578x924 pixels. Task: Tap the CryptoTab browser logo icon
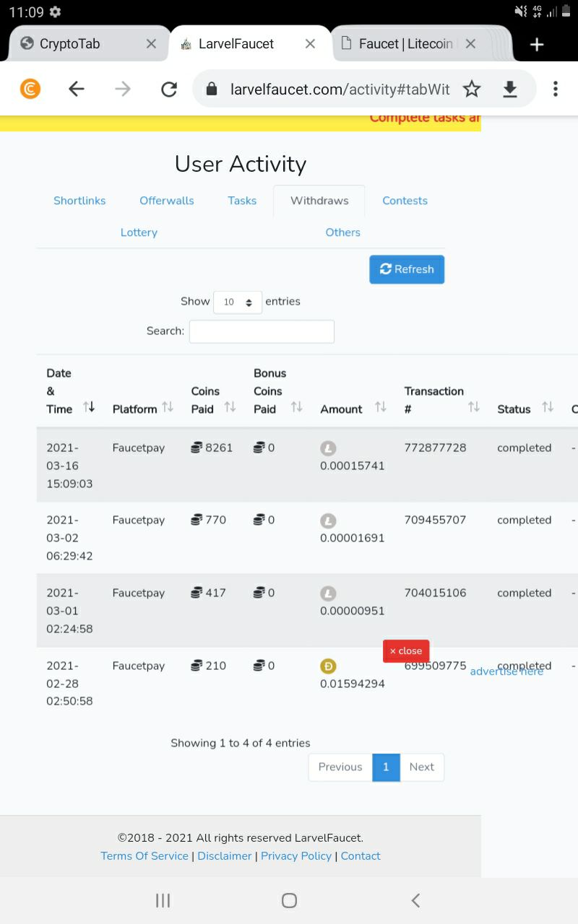30,89
